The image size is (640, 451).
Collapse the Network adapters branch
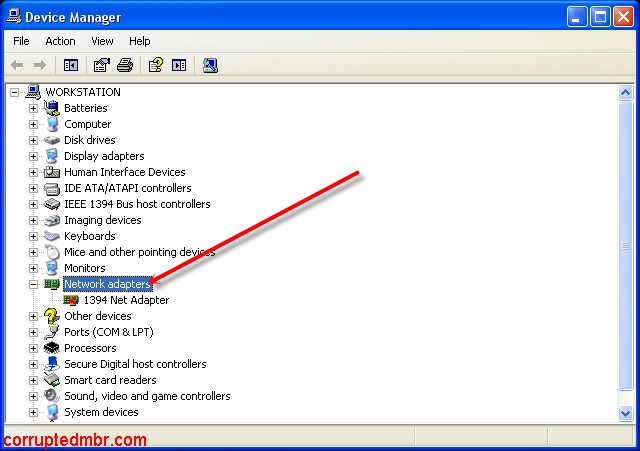[x=33, y=284]
